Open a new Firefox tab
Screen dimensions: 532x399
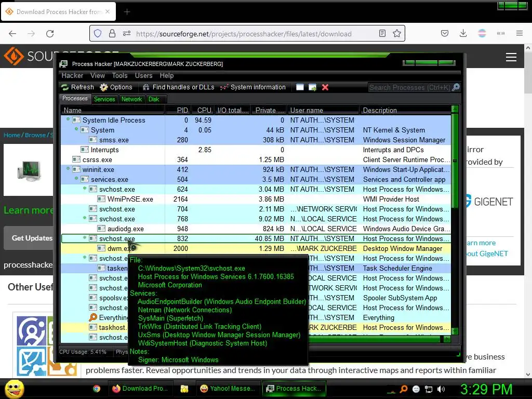[x=127, y=12]
